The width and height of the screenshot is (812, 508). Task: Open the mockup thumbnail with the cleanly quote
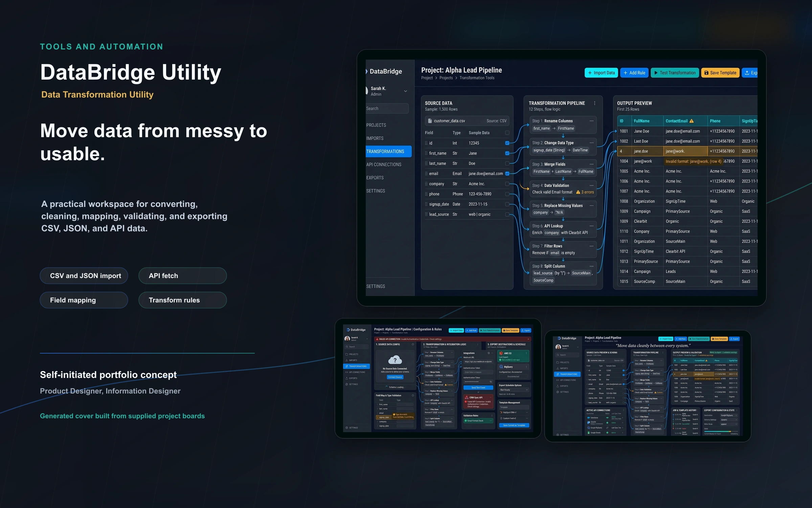tap(648, 386)
